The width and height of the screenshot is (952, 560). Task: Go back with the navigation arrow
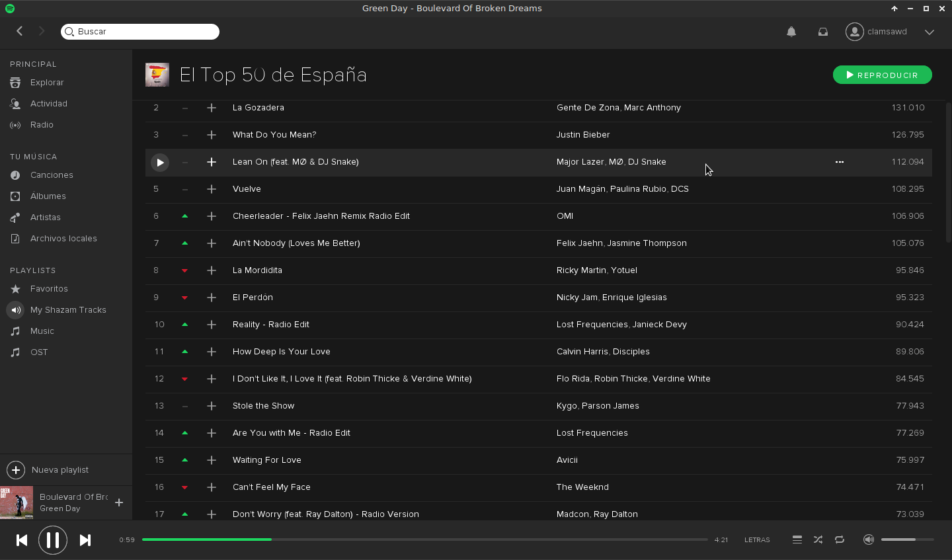[x=20, y=31]
